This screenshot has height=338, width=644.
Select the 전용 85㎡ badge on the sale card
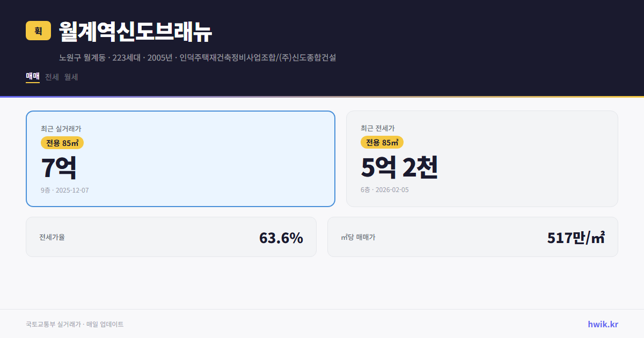click(x=61, y=143)
